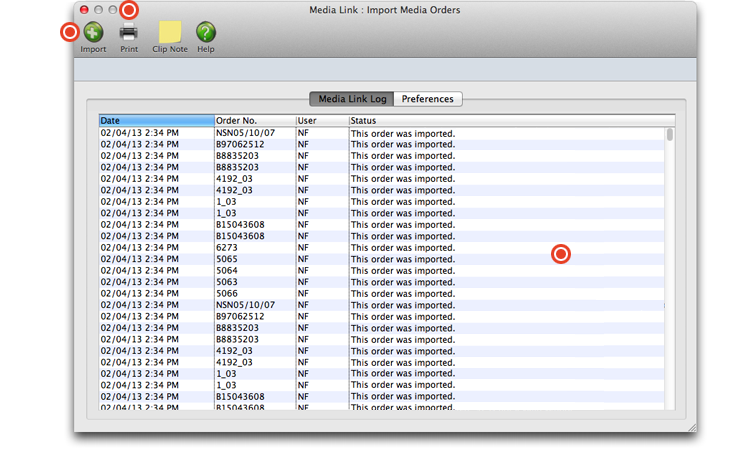The image size is (753, 449).
Task: Click the window resize grip corner
Action: coord(691,427)
